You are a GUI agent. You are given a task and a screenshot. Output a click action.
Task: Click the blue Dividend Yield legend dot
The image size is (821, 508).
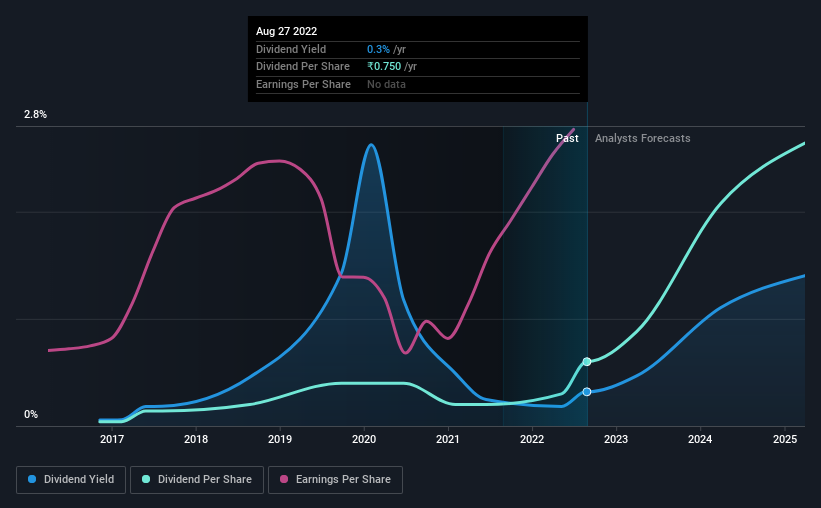(x=32, y=479)
